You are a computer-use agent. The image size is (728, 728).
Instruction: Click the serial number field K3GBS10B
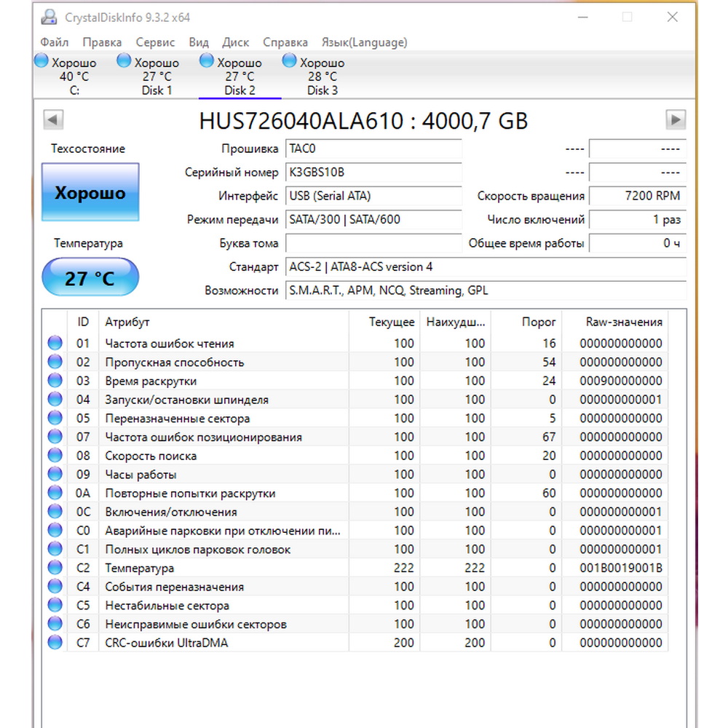pyautogui.click(x=373, y=173)
